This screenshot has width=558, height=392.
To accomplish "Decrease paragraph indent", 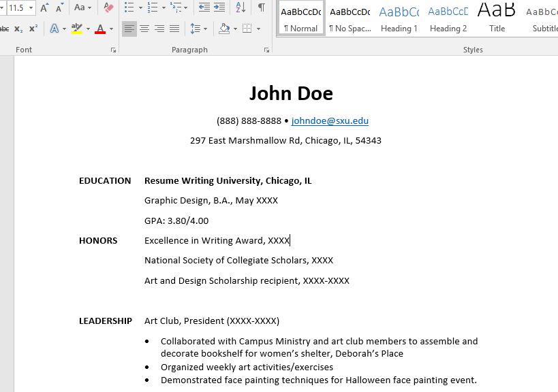I will (204, 7).
